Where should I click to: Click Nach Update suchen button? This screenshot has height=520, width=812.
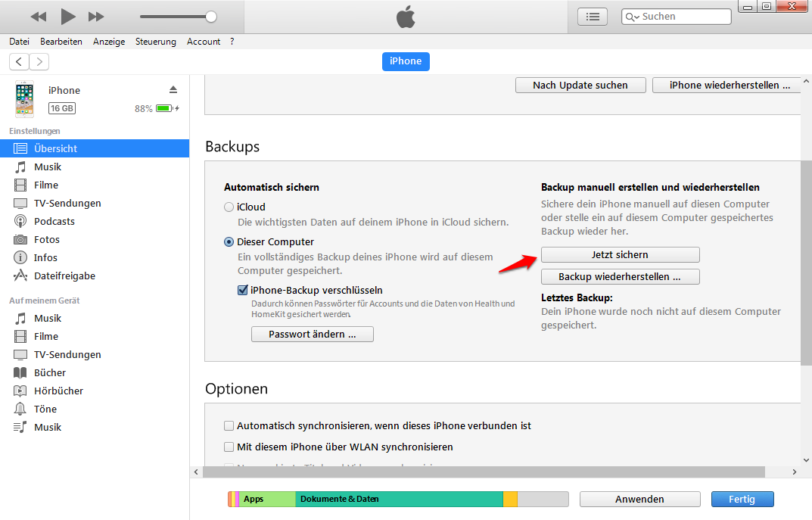[x=580, y=85]
